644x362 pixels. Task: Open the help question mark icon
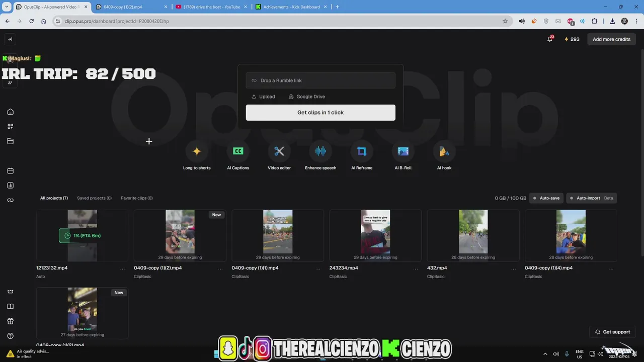(x=10, y=336)
